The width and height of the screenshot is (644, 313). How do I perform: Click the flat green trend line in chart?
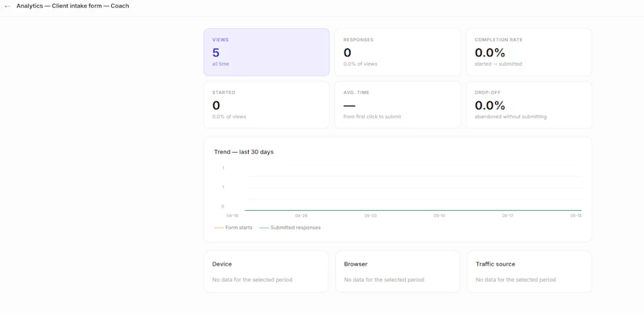pos(414,210)
